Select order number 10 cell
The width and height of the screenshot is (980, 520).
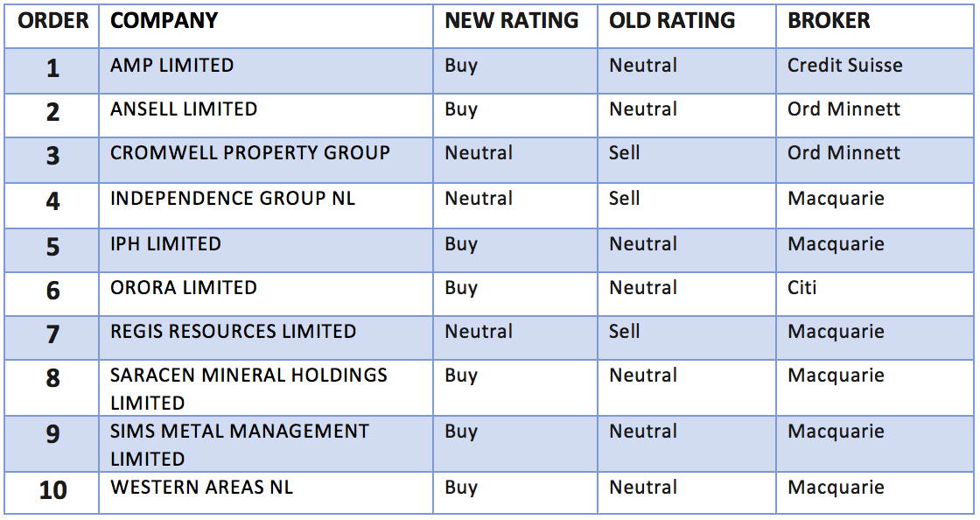tap(52, 490)
